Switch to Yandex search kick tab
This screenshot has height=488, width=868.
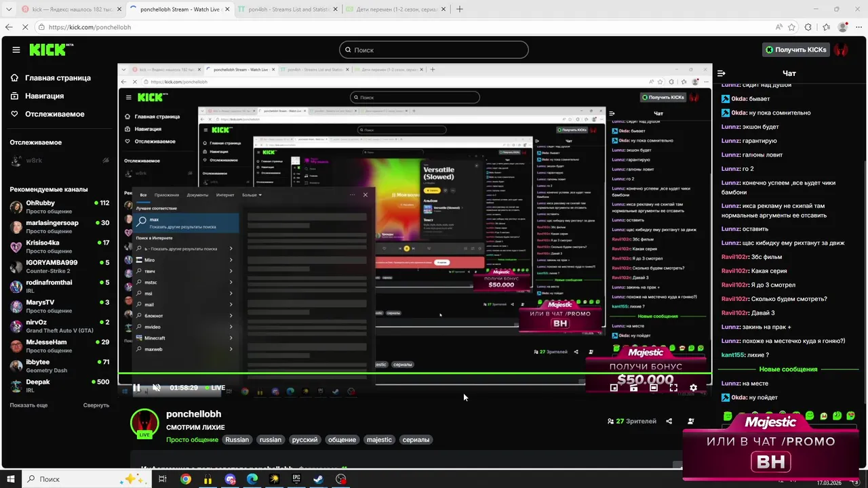(71, 9)
